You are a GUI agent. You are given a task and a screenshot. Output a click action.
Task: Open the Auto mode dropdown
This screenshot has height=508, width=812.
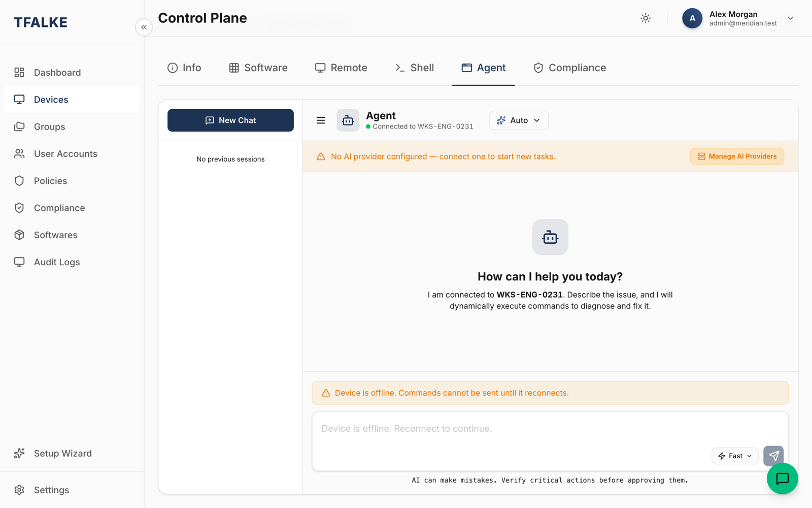[519, 120]
